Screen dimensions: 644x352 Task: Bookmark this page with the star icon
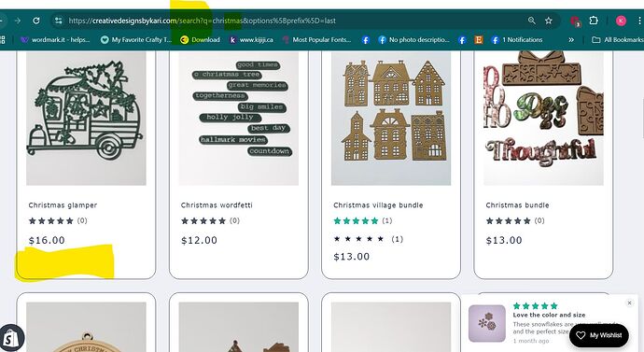549,21
